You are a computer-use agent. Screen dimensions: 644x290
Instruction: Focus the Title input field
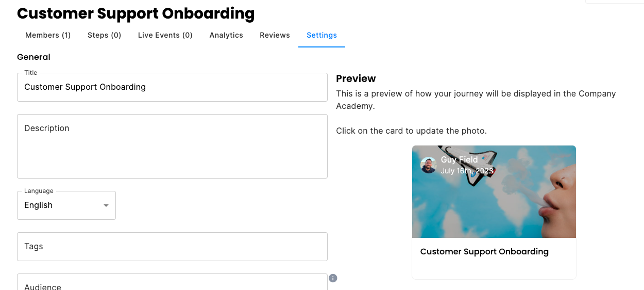[x=172, y=87]
